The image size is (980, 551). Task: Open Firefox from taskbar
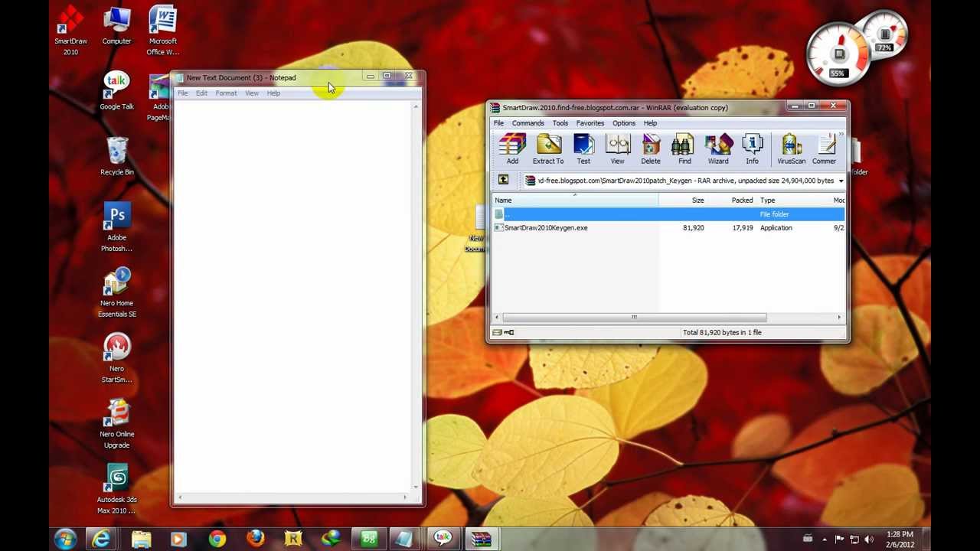pyautogui.click(x=256, y=540)
